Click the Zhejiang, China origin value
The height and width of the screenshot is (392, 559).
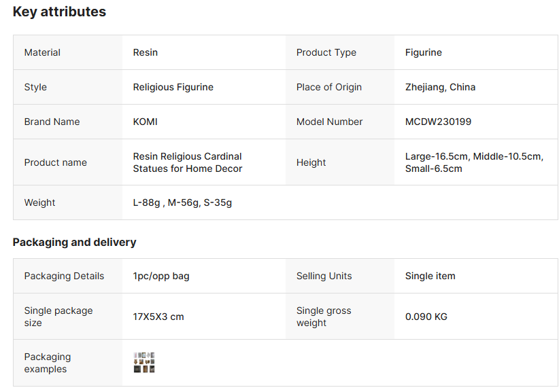440,87
